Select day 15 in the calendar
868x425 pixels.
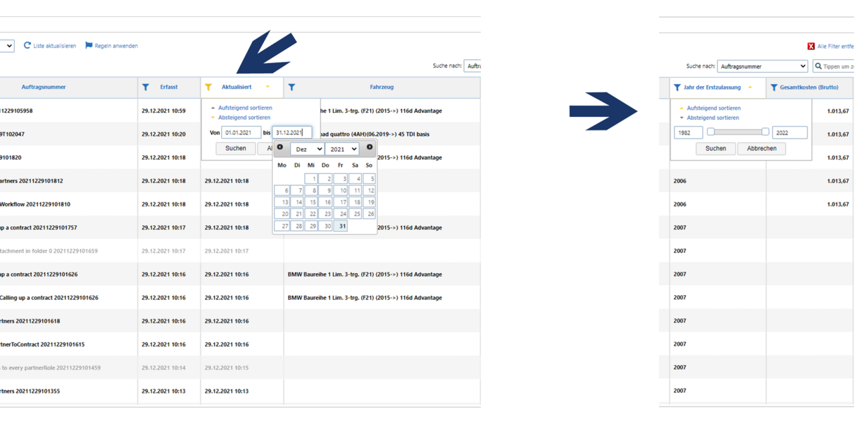coord(311,202)
